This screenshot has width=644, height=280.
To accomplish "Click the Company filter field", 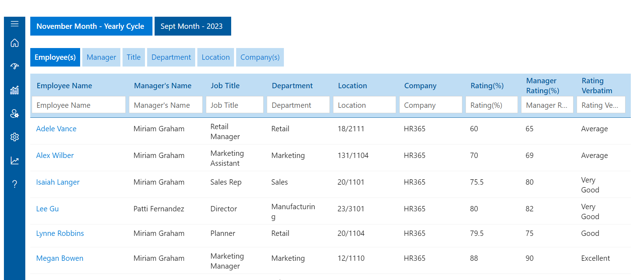I will coord(431,105).
